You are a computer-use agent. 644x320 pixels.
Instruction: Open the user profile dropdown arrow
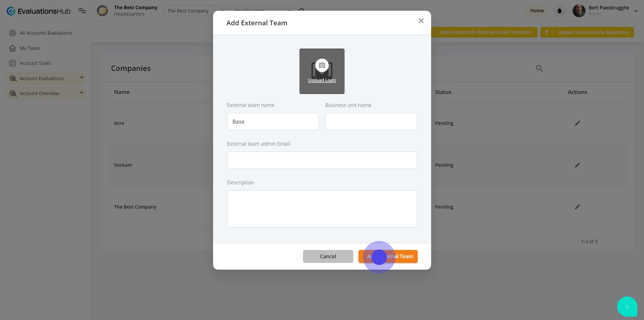[x=636, y=11]
